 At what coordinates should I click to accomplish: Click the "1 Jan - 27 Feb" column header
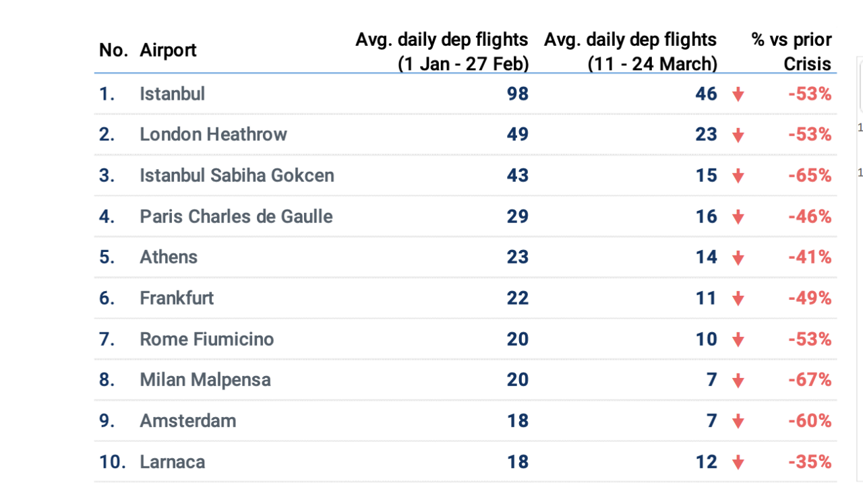[442, 51]
